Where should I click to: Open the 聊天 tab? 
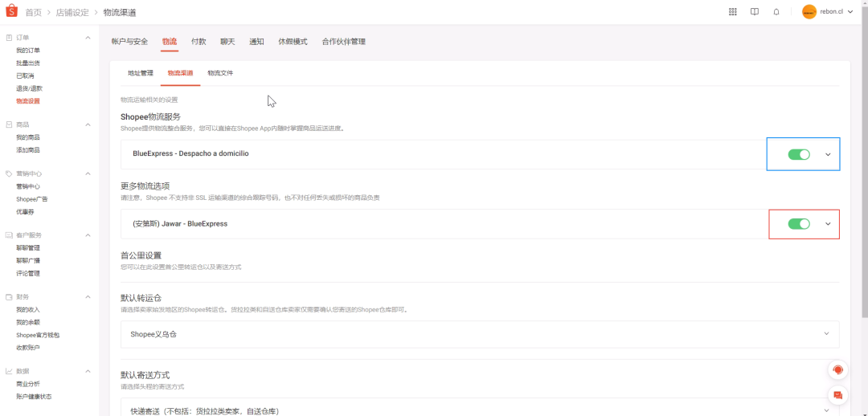pos(227,42)
